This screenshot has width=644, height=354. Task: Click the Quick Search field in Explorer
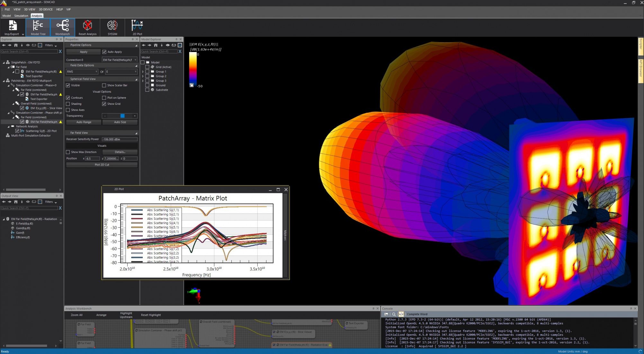click(x=29, y=51)
